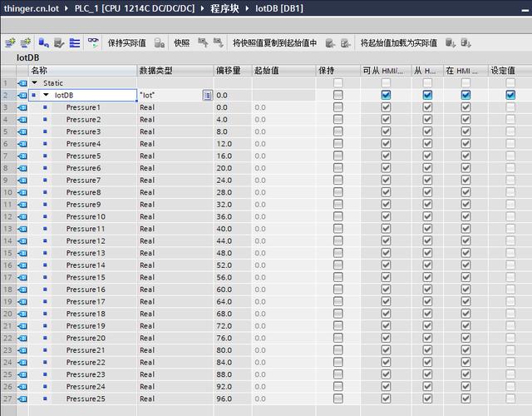
Task: Click the first insert-row icon in the toolbar
Action: (9, 42)
